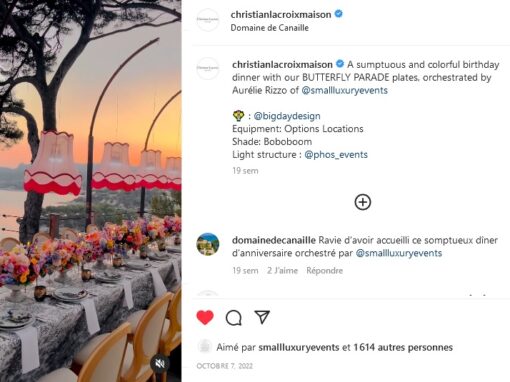The image size is (510, 382).
Task: View the 2 J'aime on the comment
Action: [x=282, y=271]
